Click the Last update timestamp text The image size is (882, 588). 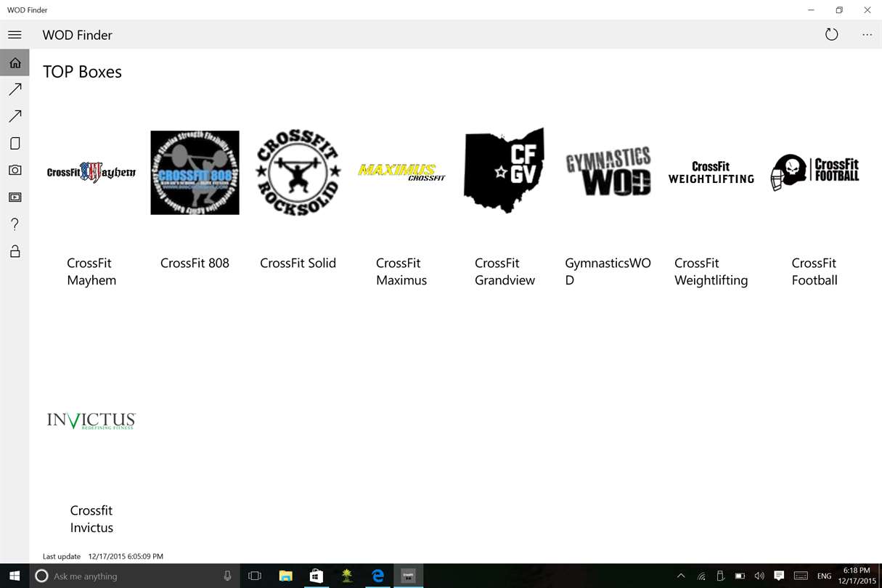tap(103, 557)
